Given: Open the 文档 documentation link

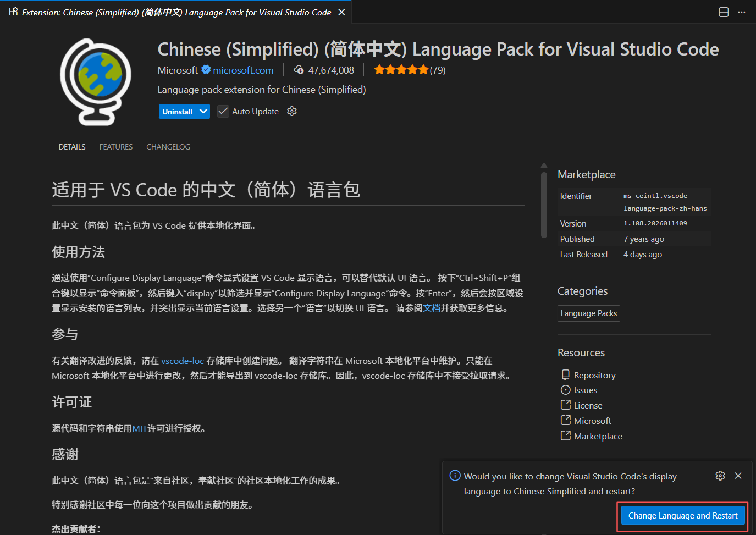Looking at the screenshot, I should tap(432, 308).
